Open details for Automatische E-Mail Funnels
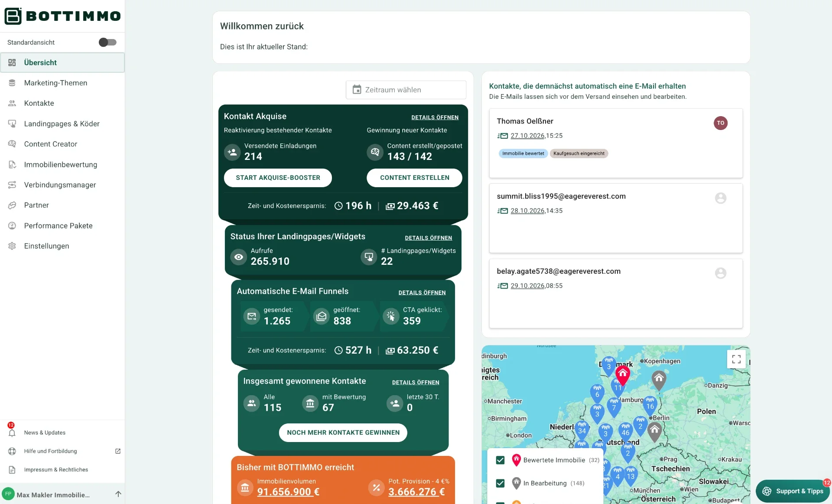Image resolution: width=832 pixels, height=504 pixels. (422, 293)
